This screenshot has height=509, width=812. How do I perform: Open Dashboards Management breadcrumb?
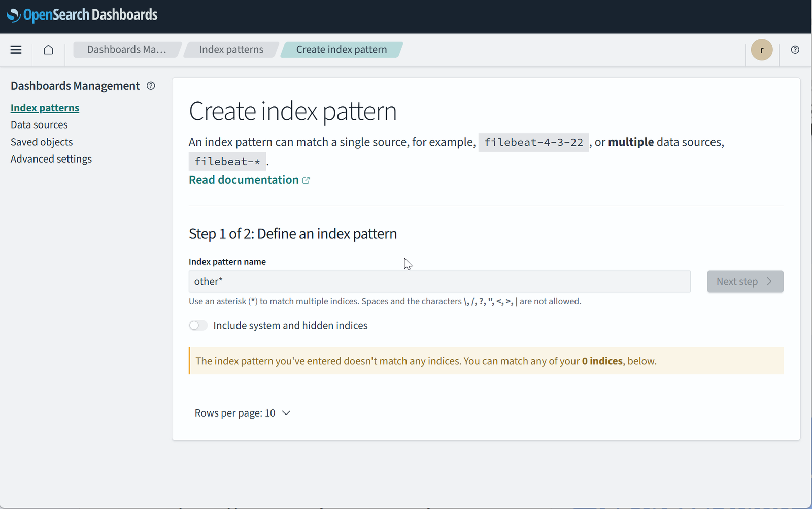click(x=126, y=50)
